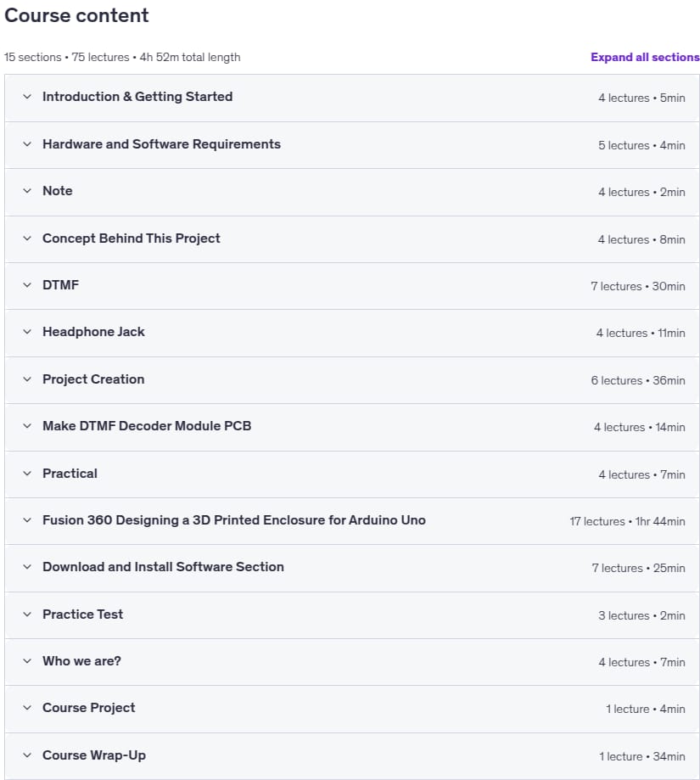Open the Concept Behind This Project section
Image resolution: width=700 pixels, height=780 pixels.
[352, 238]
